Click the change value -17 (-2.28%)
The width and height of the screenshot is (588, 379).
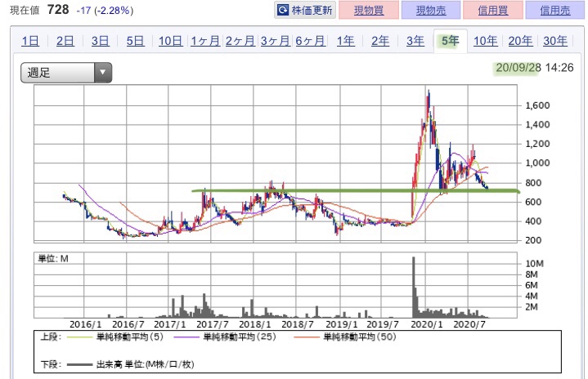click(105, 11)
